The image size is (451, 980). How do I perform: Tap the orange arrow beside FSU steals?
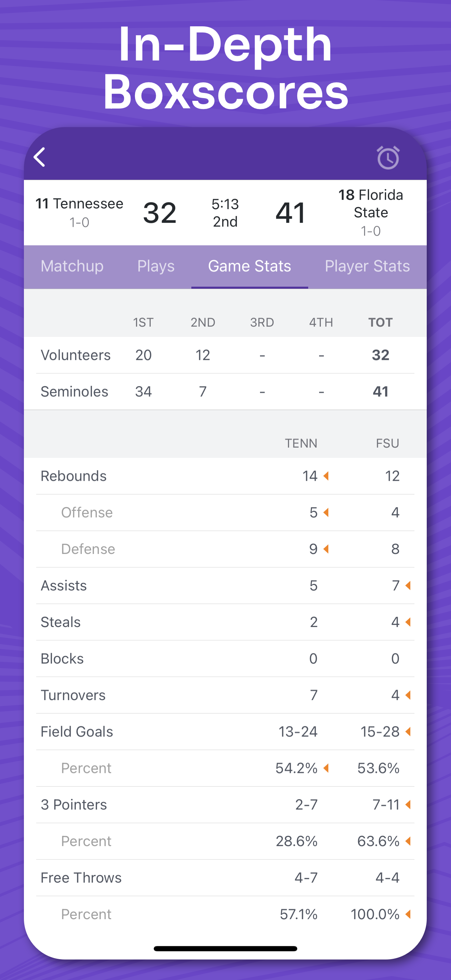point(408,622)
